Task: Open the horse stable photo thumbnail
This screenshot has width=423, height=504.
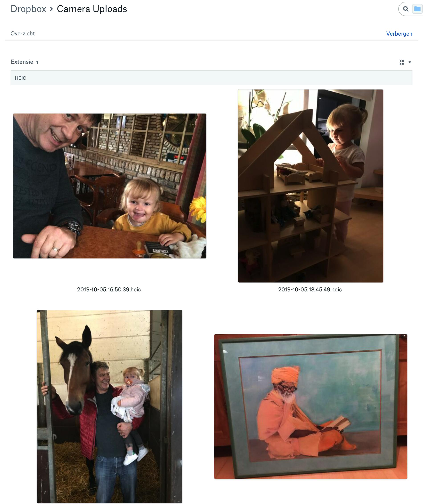Action: (x=110, y=406)
